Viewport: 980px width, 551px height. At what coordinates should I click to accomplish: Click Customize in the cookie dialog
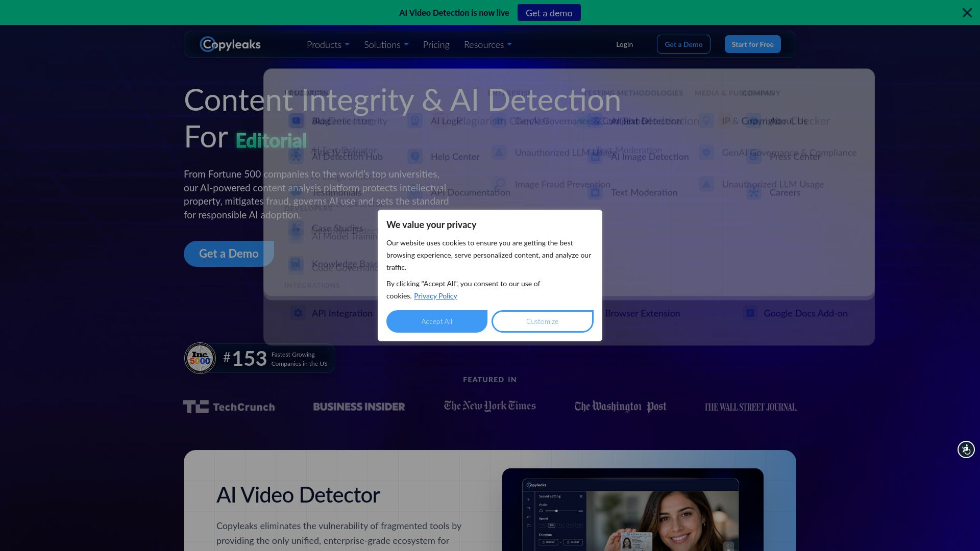(542, 321)
